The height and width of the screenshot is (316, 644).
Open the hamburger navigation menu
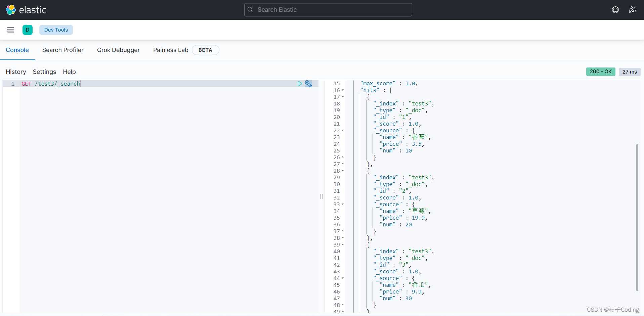click(x=11, y=30)
